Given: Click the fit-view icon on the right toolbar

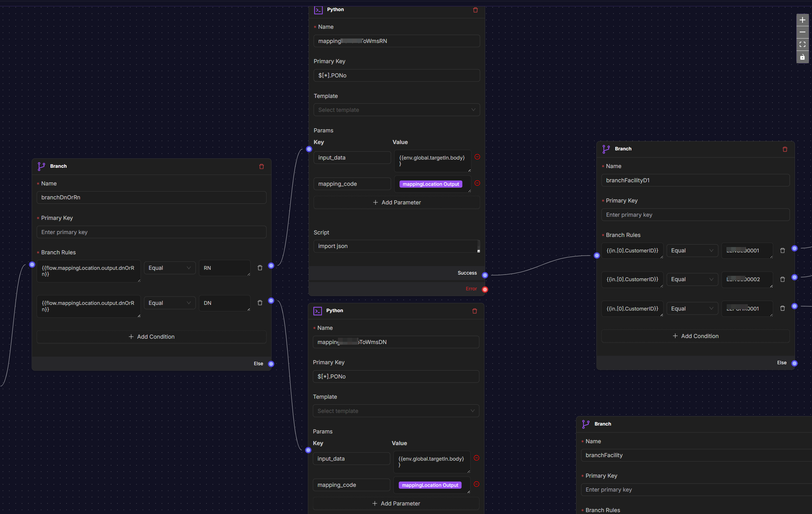Looking at the screenshot, I should pyautogui.click(x=803, y=44).
